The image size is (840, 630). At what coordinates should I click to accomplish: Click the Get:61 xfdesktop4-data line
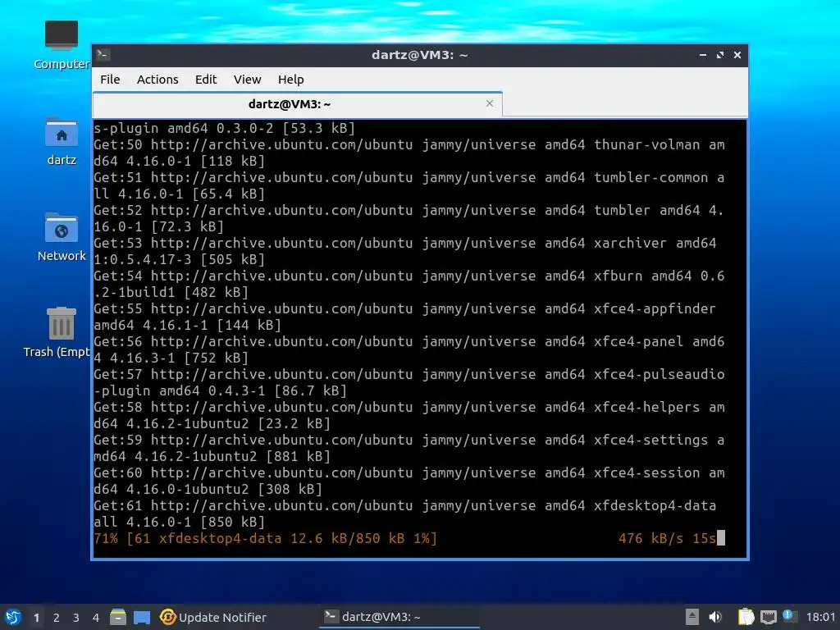point(405,514)
